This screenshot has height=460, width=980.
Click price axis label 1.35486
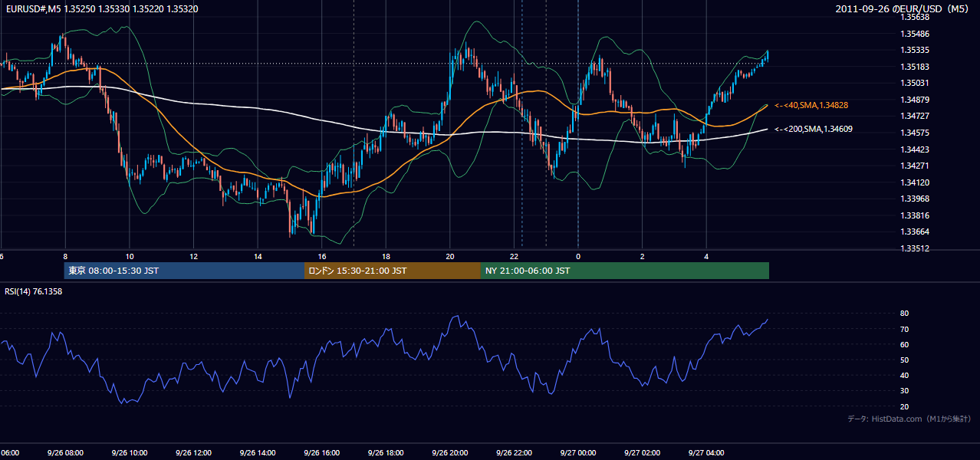click(916, 34)
